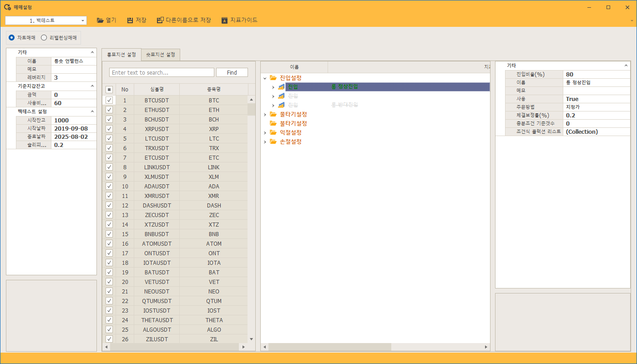637x364 pixels.
Task: Click the symbol list horizontal scrollbar right arrow
Action: [x=243, y=347]
